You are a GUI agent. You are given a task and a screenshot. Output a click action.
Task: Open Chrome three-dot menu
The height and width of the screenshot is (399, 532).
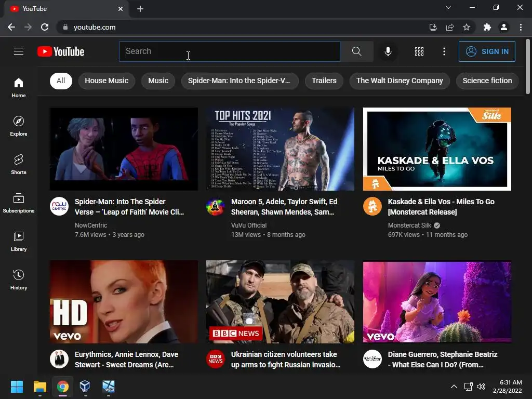click(521, 27)
